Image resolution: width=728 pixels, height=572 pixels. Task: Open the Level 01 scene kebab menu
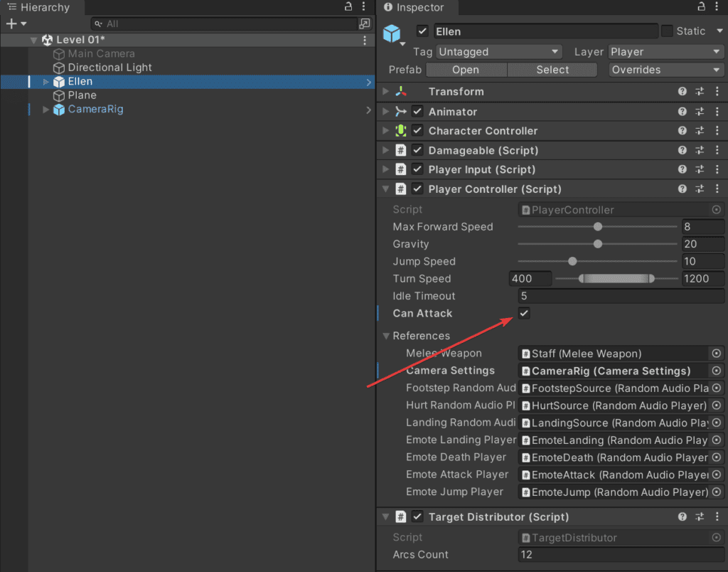365,41
